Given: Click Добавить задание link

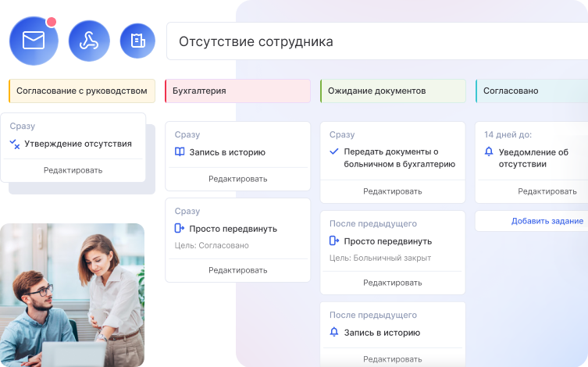Looking at the screenshot, I should coord(547,221).
